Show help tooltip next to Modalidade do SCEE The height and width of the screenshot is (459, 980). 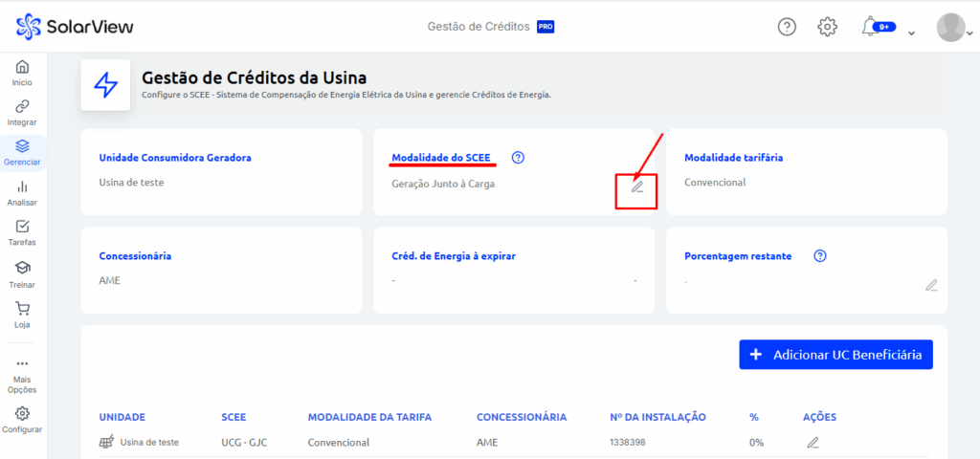[x=519, y=158]
